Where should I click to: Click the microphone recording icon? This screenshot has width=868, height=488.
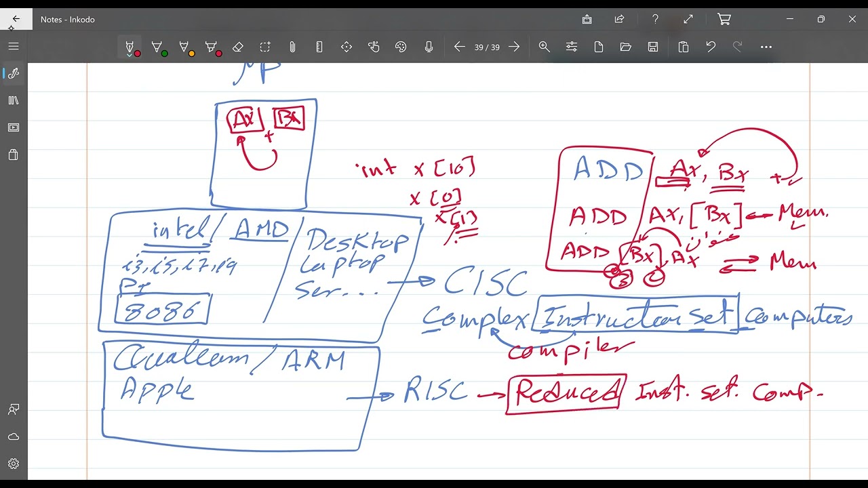[x=429, y=47]
